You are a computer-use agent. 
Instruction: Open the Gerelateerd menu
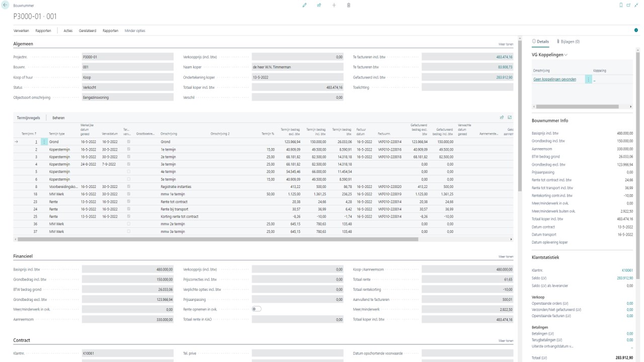click(x=88, y=31)
